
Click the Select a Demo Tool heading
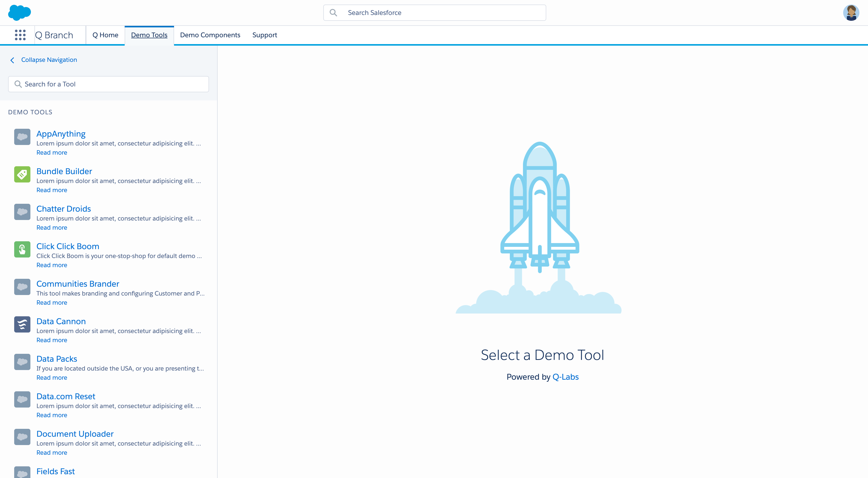coord(542,355)
